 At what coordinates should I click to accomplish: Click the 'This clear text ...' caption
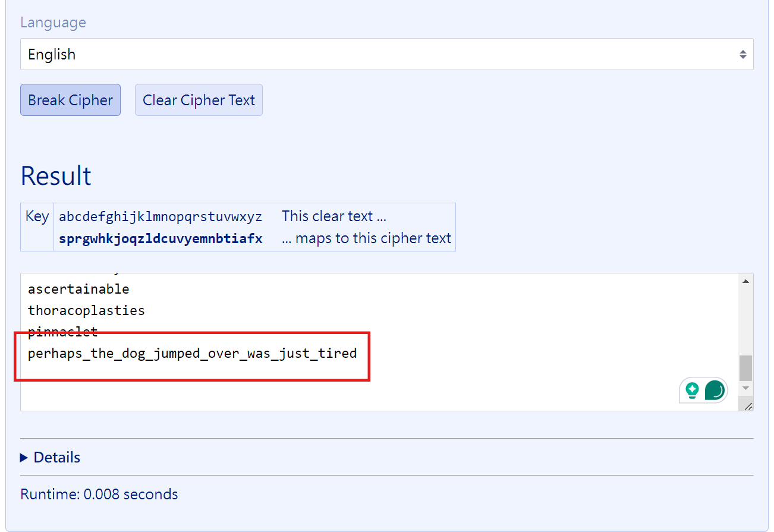click(334, 216)
